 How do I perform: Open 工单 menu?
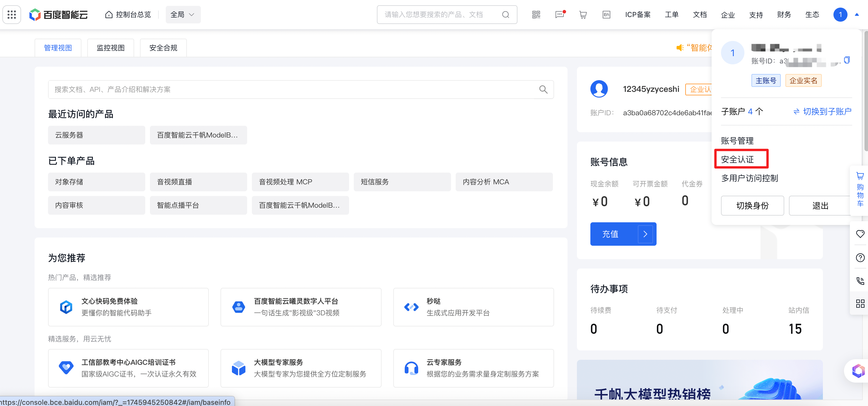(671, 14)
